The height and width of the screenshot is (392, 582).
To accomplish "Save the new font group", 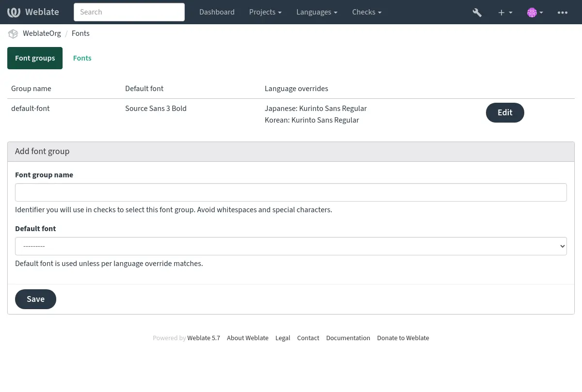I will (35, 299).
